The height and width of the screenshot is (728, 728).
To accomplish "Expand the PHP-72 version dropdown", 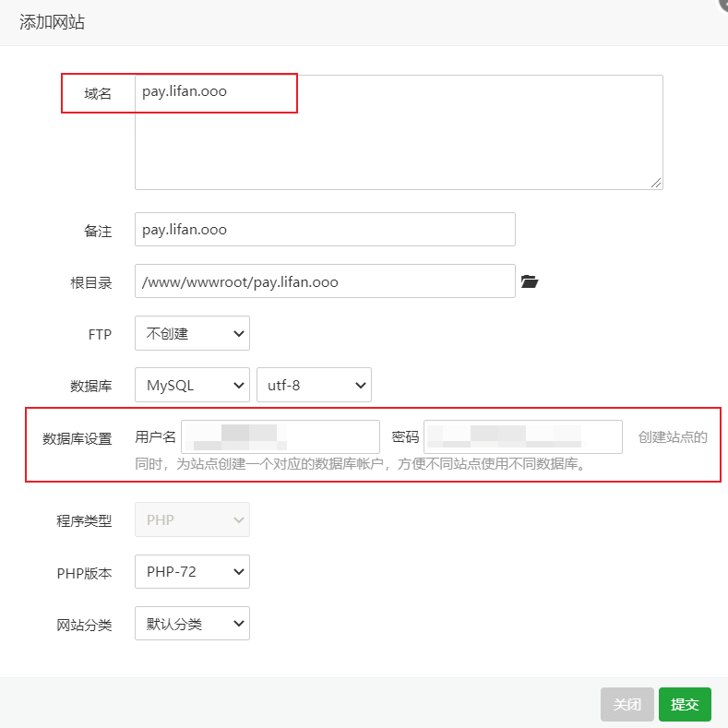I will (x=192, y=572).
